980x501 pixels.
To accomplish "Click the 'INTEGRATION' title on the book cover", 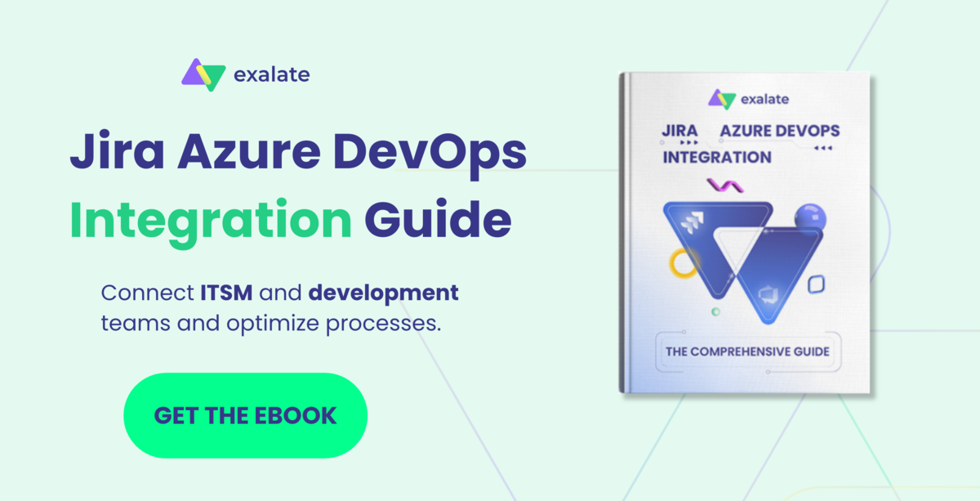I will click(716, 158).
